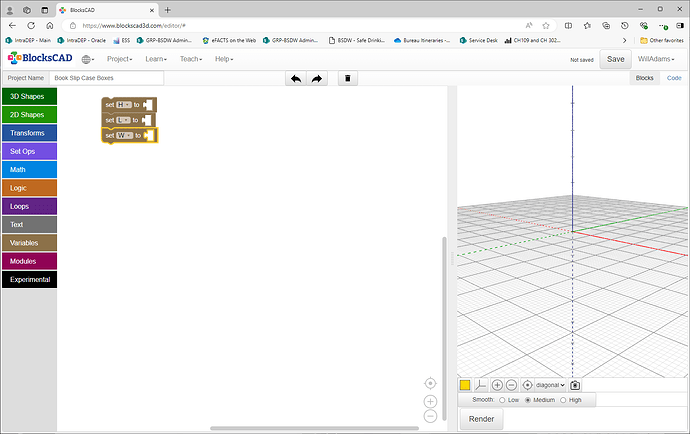Image resolution: width=690 pixels, height=434 pixels.
Task: Open the Learn dropdown menu
Action: 156,59
